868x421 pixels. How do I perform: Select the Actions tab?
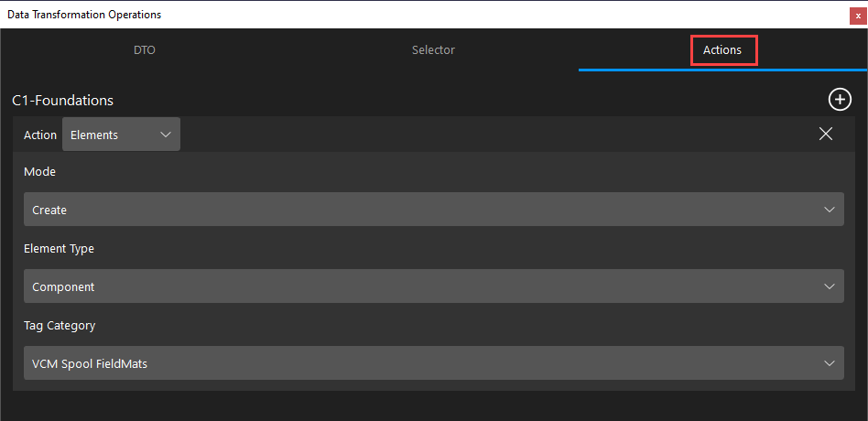[x=722, y=49]
